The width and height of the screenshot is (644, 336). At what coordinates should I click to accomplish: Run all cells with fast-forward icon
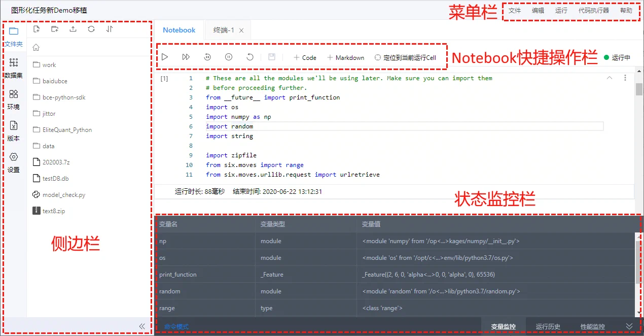(186, 57)
